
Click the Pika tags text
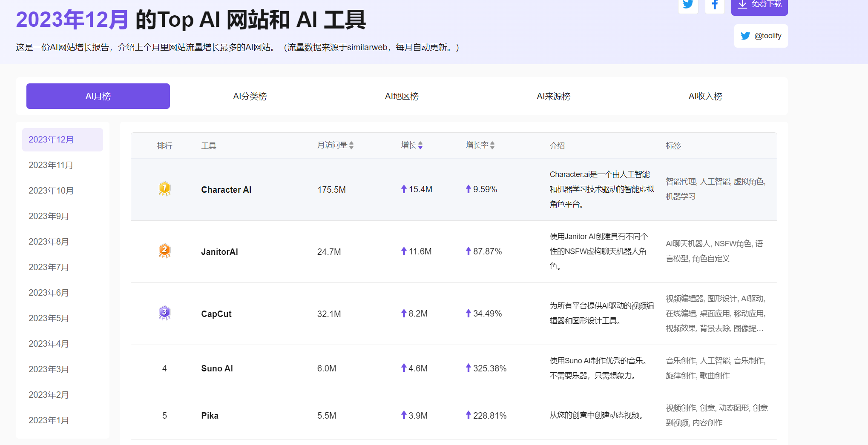[717, 415]
